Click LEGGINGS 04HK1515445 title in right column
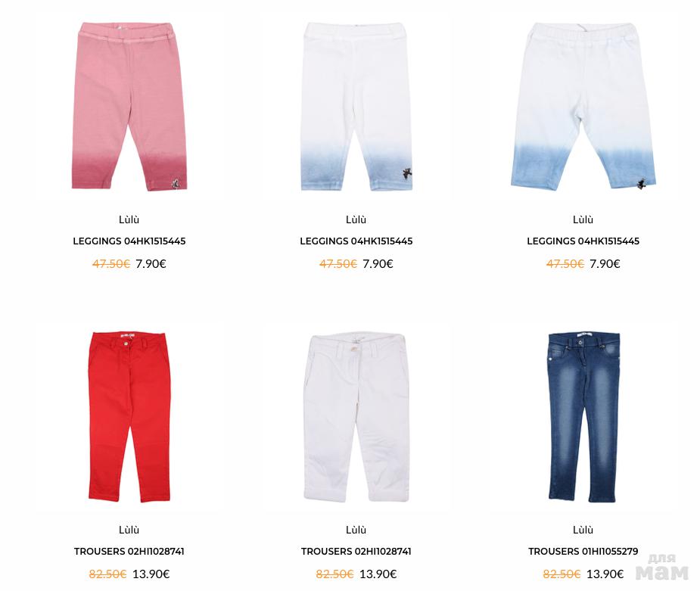This screenshot has width=700, height=591. 583,241
